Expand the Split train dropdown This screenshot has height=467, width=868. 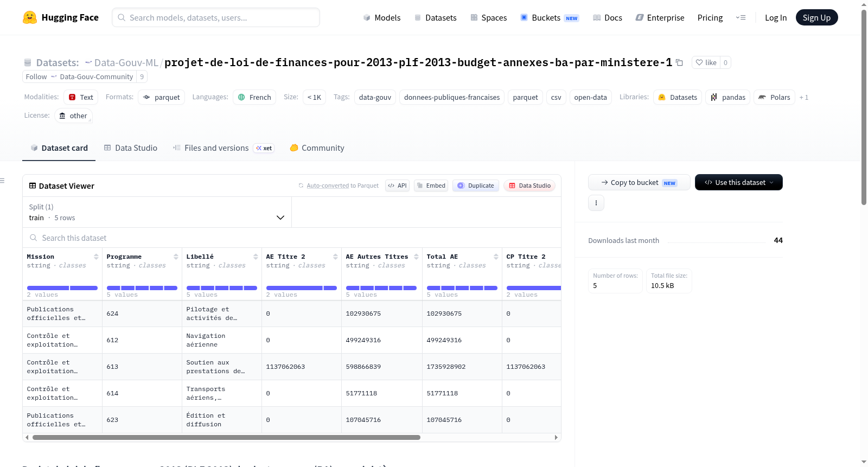(157, 212)
